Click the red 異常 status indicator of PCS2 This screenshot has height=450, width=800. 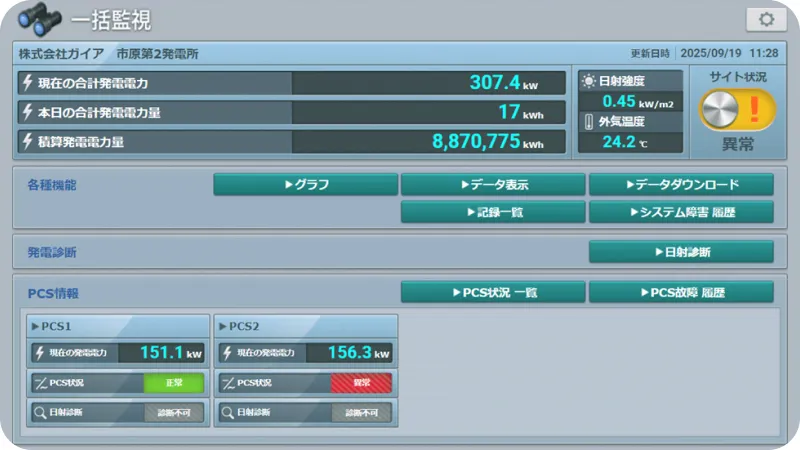(x=361, y=383)
